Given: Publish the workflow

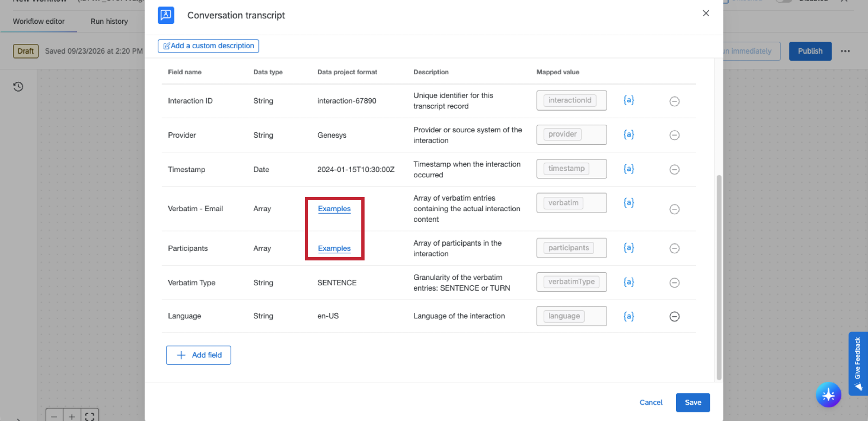Looking at the screenshot, I should click(810, 51).
